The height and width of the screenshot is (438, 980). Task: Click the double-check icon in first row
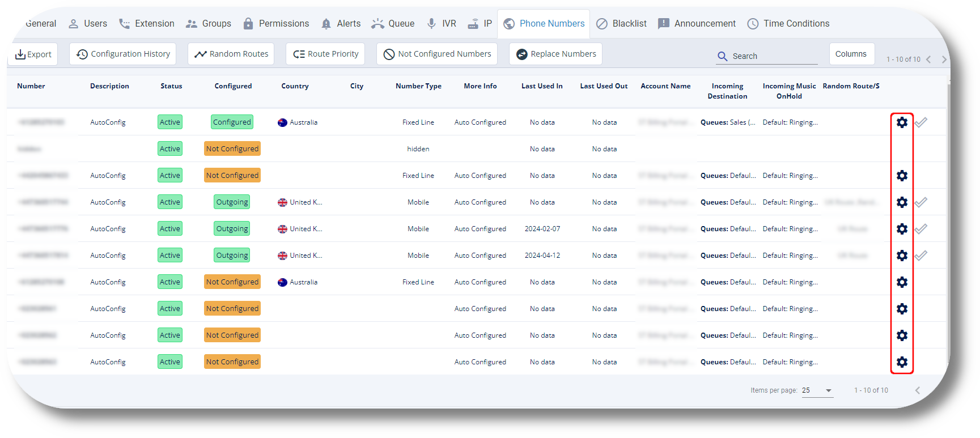[921, 122]
